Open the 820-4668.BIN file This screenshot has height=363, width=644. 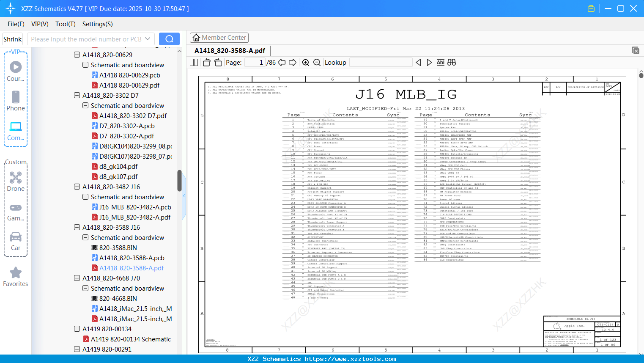coord(118,298)
